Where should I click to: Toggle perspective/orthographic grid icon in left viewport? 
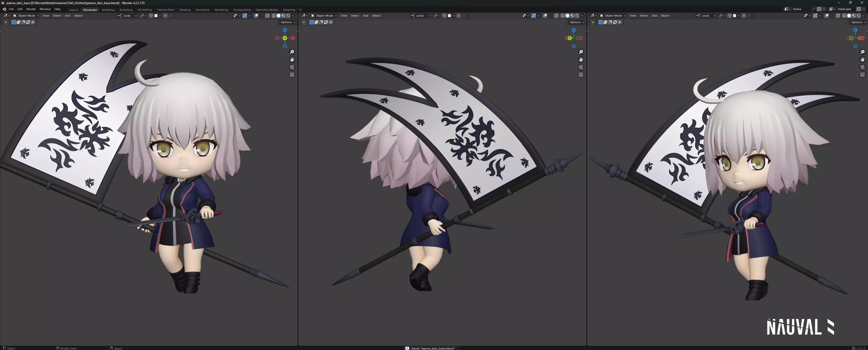coord(292,74)
